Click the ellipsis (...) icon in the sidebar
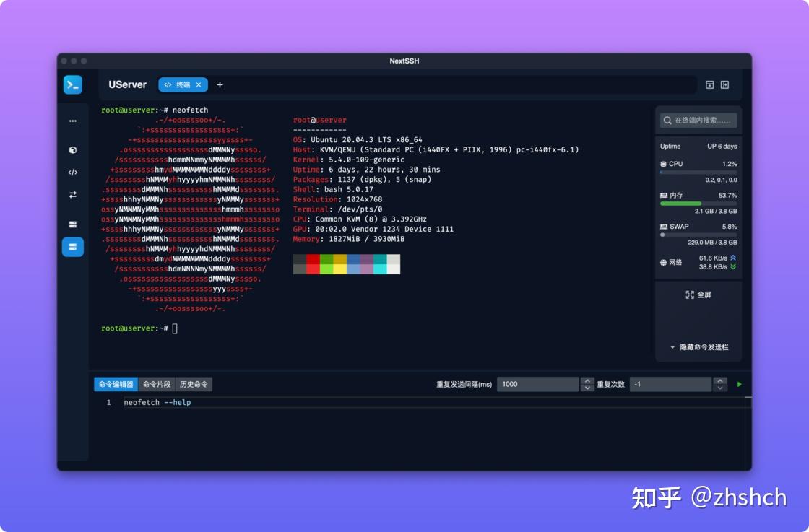Viewport: 809px width, 532px height. pos(72,121)
